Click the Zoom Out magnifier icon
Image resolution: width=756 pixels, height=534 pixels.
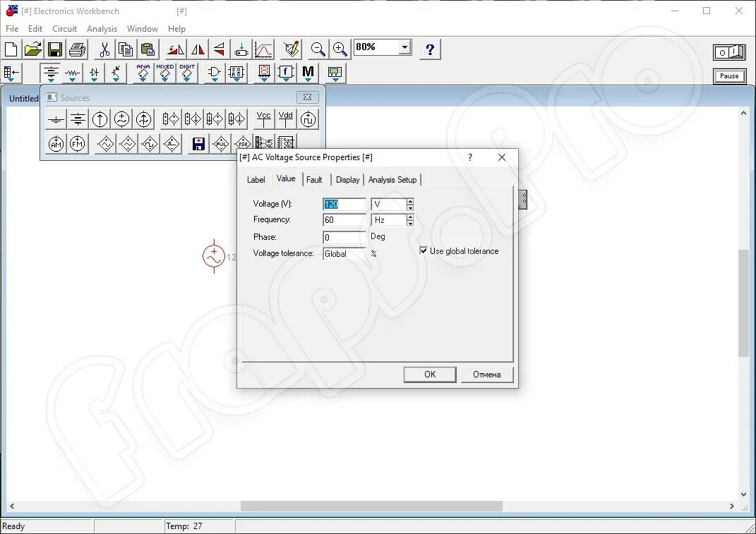point(318,49)
